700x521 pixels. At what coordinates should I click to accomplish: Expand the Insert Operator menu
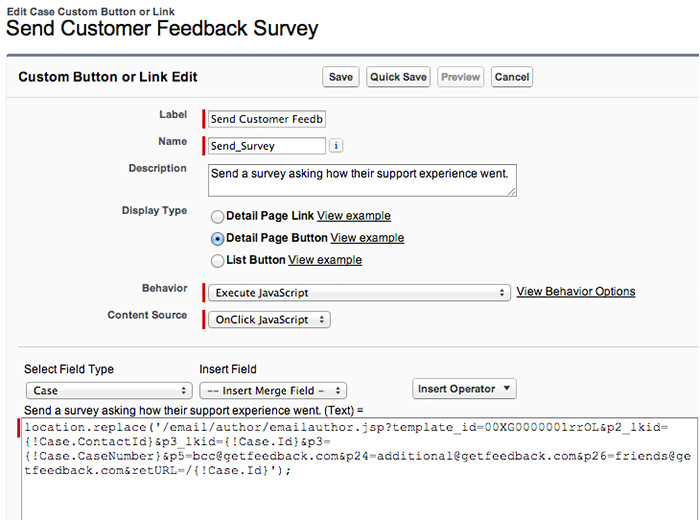point(464,388)
